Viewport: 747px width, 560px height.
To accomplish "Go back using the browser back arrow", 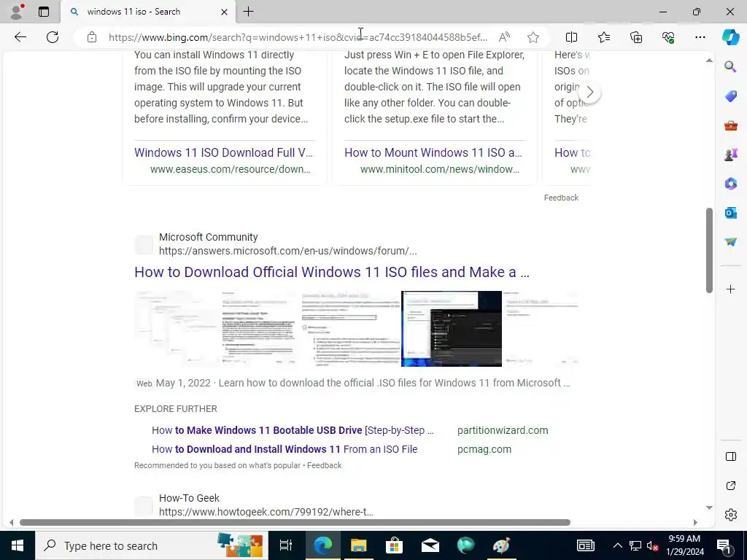I will pyautogui.click(x=20, y=37).
